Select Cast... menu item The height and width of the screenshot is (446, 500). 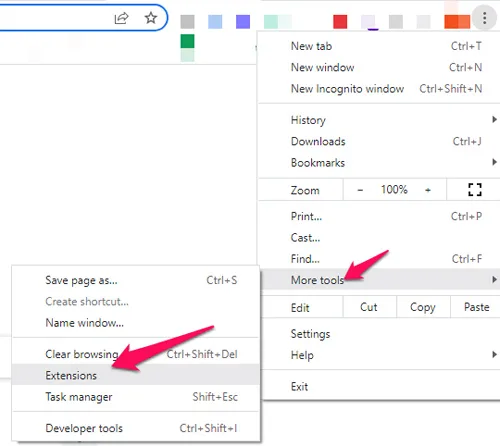tap(379, 238)
